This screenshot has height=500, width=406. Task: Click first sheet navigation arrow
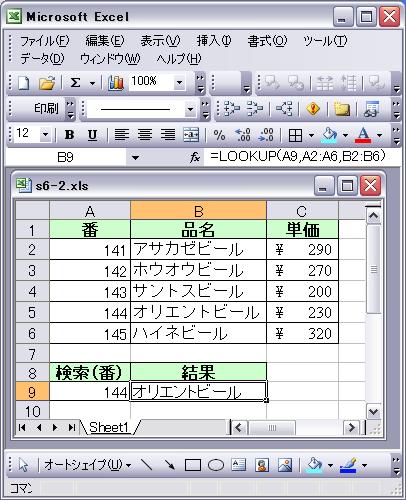(22, 427)
